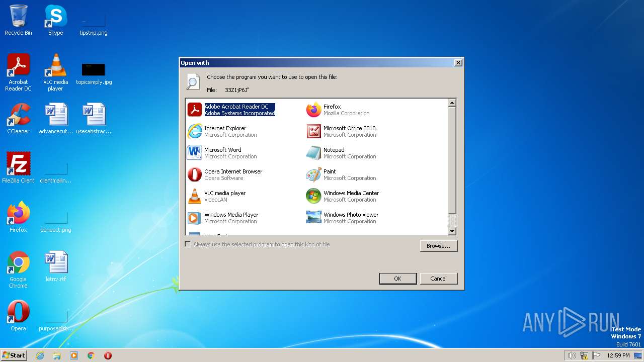Open Windows Explorer from taskbar
The height and width of the screenshot is (362, 644).
(x=57, y=355)
